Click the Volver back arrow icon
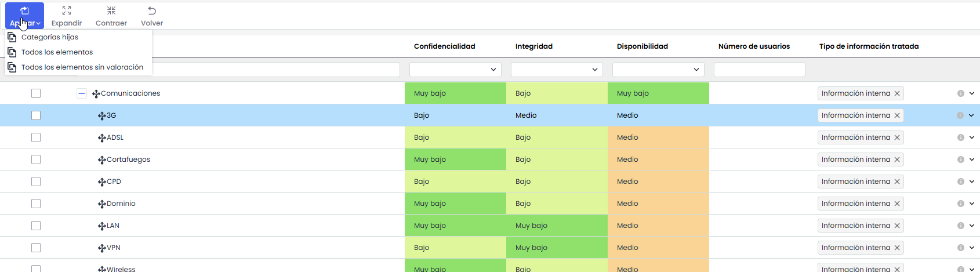 point(152,11)
